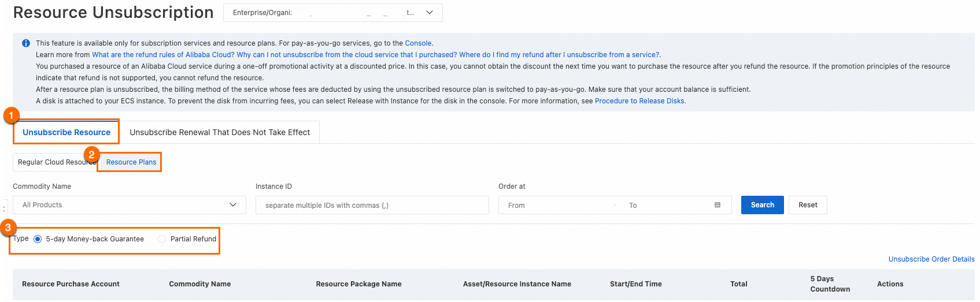Image resolution: width=980 pixels, height=302 pixels.
Task: Open Unsubscribe Order Details link
Action: click(931, 259)
